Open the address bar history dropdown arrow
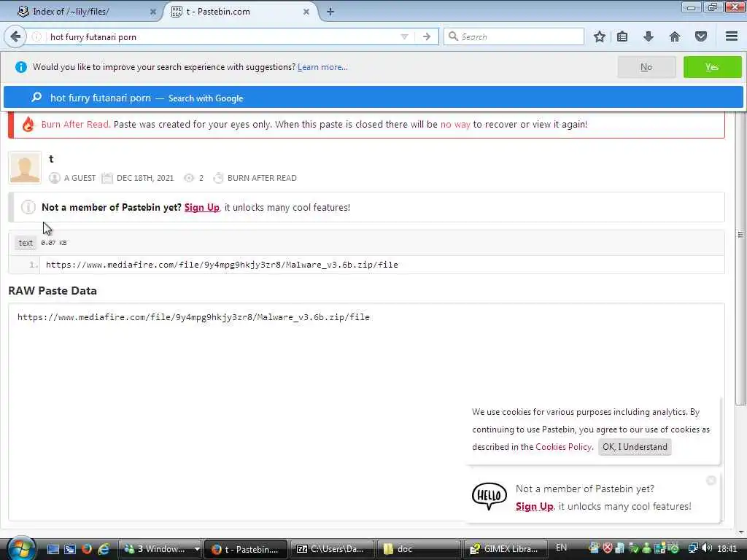Screen dimensions: 747x560 click(404, 36)
